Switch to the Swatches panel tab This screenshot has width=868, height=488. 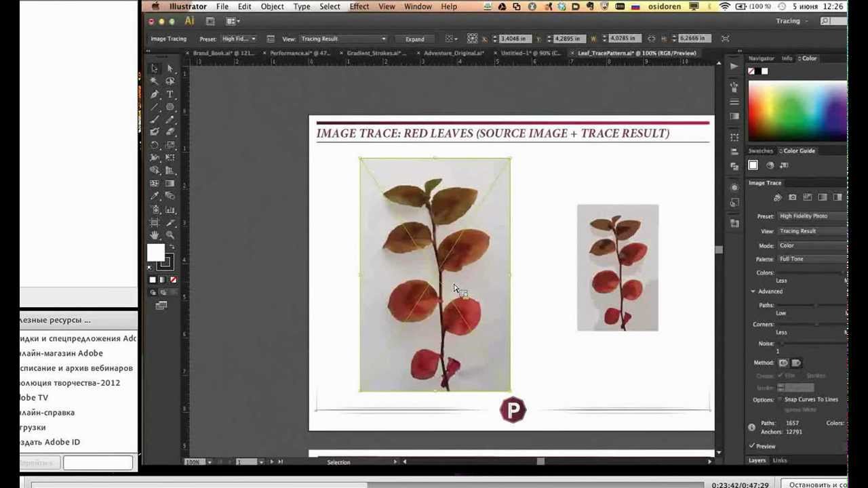(x=761, y=150)
